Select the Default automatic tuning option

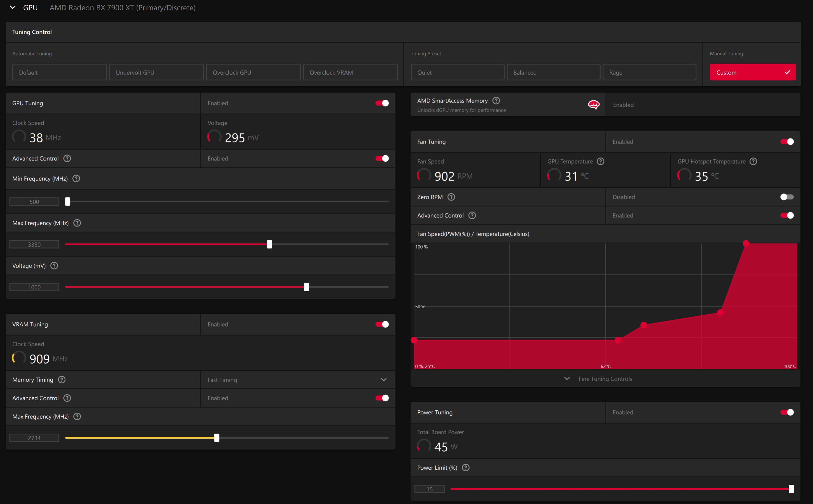pyautogui.click(x=59, y=72)
